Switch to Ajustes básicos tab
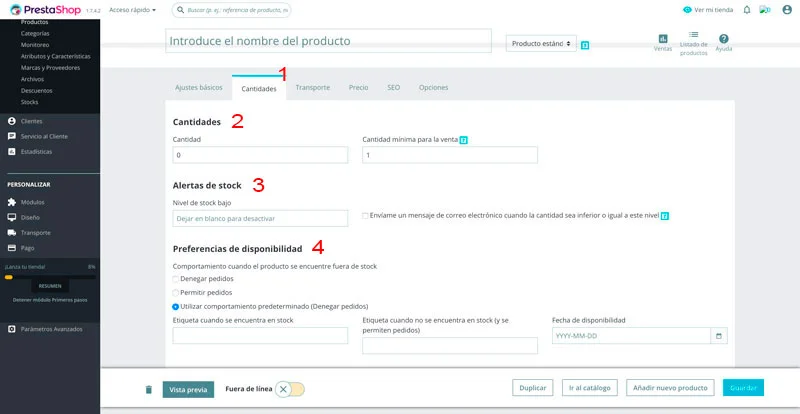 (199, 87)
